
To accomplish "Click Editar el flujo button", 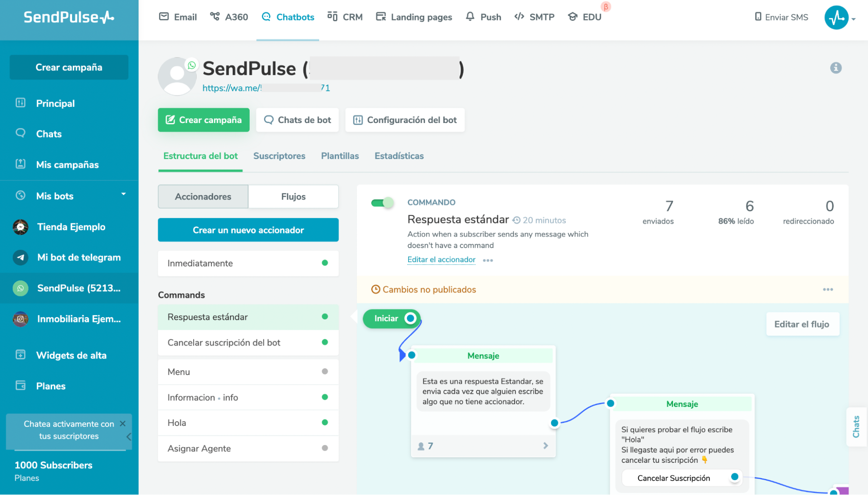I will click(802, 324).
